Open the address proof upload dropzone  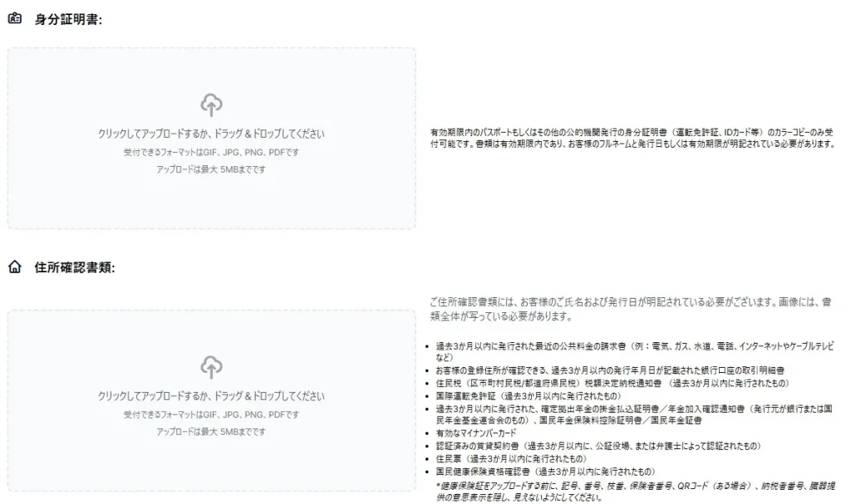click(x=210, y=399)
